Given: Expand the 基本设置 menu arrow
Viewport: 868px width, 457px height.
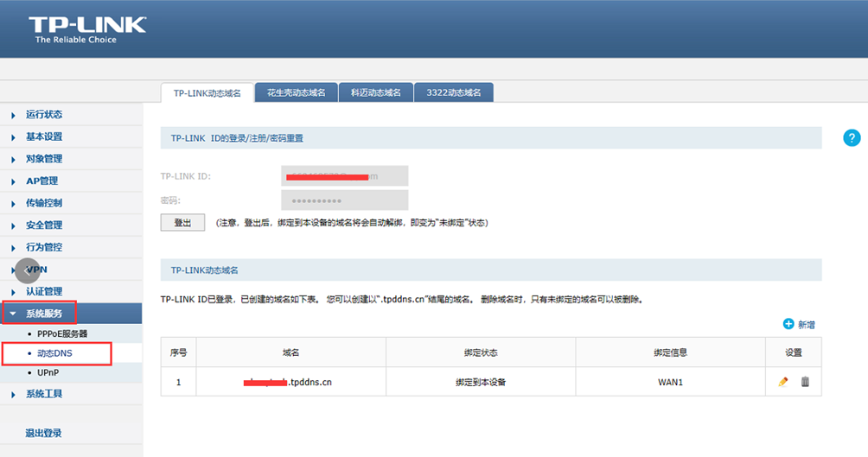Looking at the screenshot, I should (x=13, y=137).
